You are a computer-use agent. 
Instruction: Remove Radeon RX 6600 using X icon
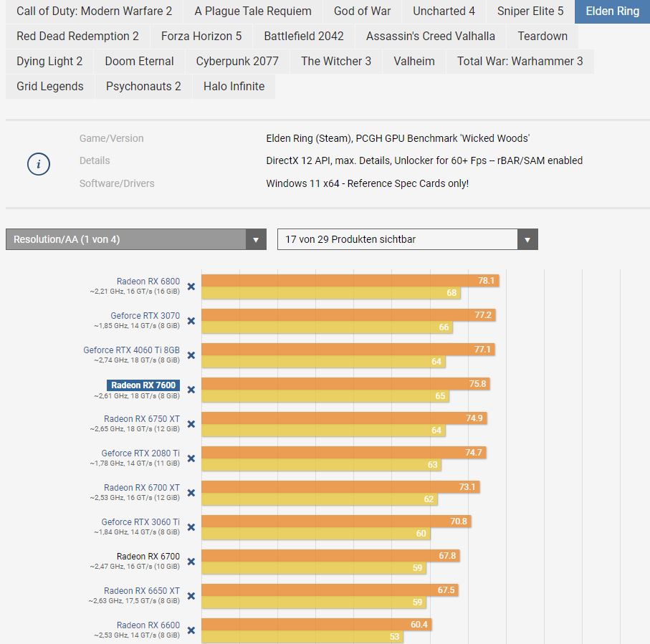191,630
